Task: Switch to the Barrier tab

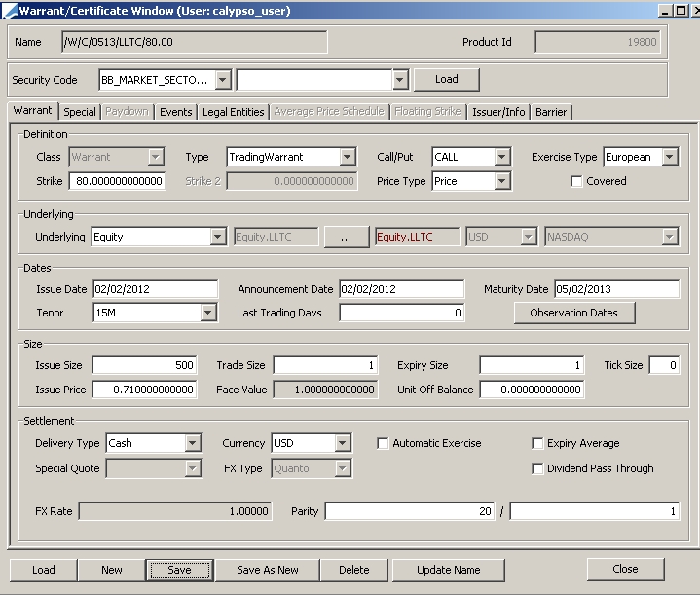Action: pos(551,112)
